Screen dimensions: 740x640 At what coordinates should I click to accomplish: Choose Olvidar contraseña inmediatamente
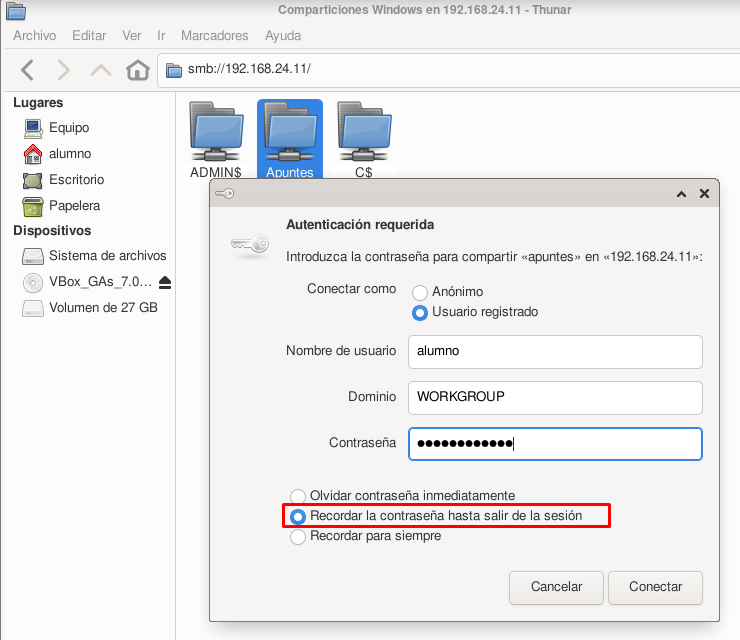[297, 496]
